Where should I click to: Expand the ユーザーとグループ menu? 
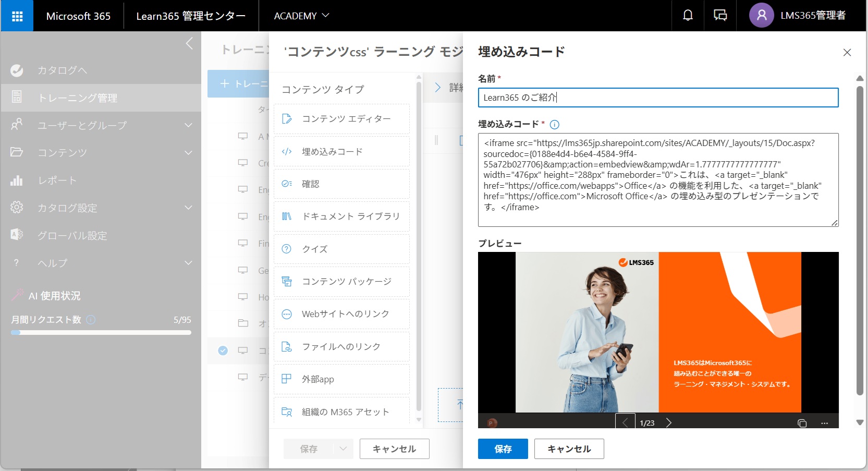pos(189,125)
